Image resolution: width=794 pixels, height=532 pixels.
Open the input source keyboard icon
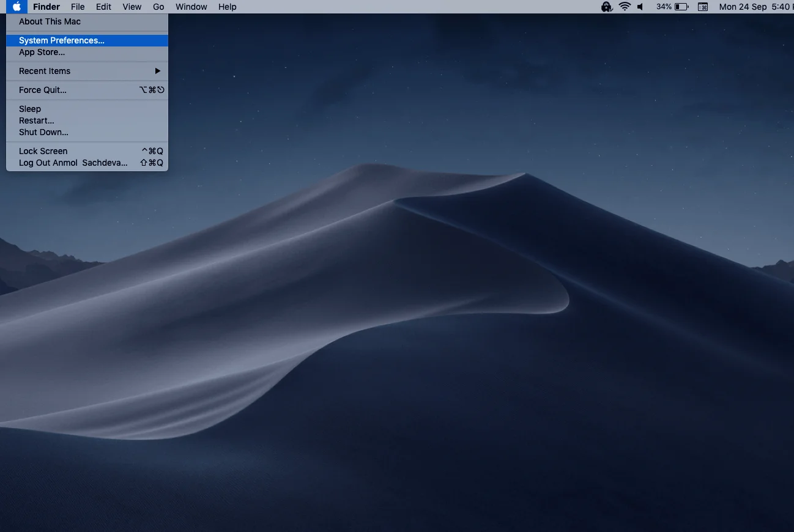pyautogui.click(x=703, y=7)
